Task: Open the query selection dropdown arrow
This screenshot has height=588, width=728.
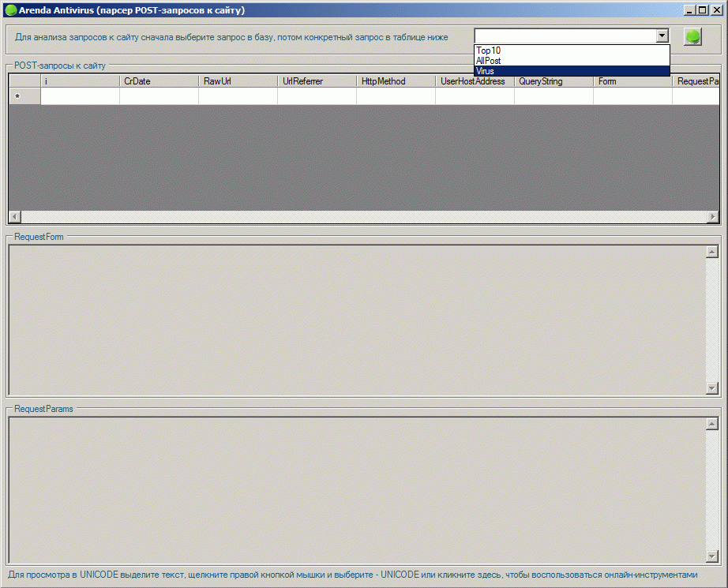Action: coord(662,36)
